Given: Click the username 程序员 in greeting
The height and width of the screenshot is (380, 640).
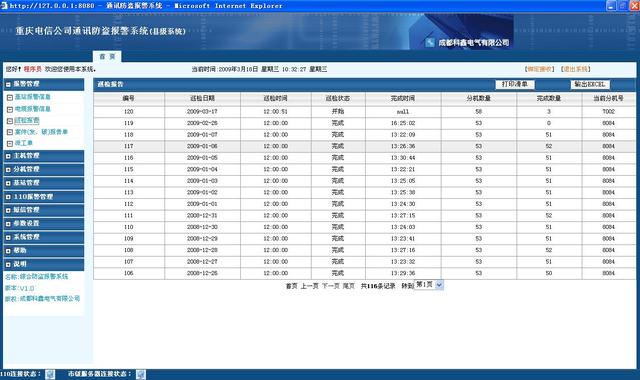Looking at the screenshot, I should coord(33,69).
